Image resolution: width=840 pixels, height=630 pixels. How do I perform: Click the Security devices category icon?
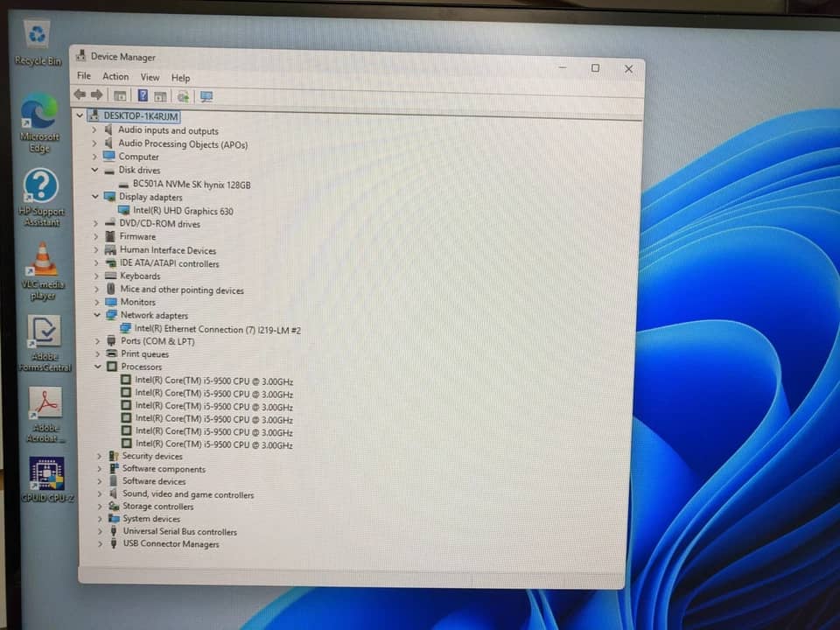114,456
